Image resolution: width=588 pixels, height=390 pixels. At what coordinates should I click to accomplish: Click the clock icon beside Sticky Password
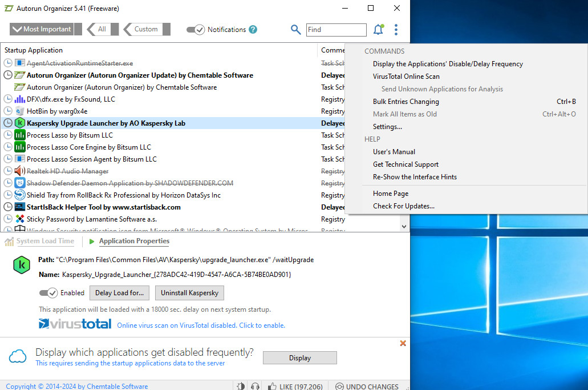point(8,219)
